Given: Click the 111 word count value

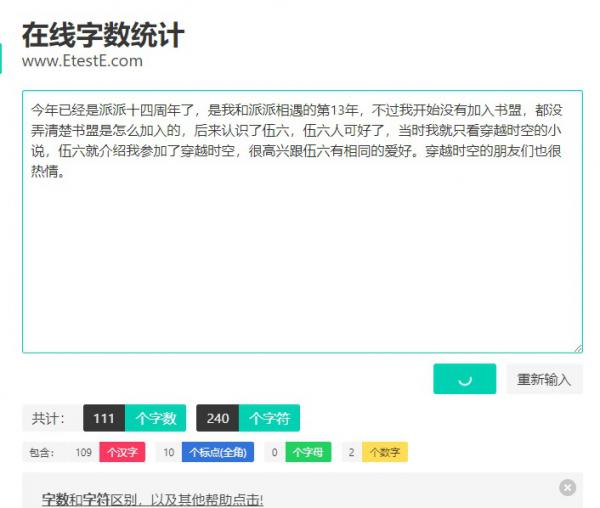Looking at the screenshot, I should (x=104, y=418).
